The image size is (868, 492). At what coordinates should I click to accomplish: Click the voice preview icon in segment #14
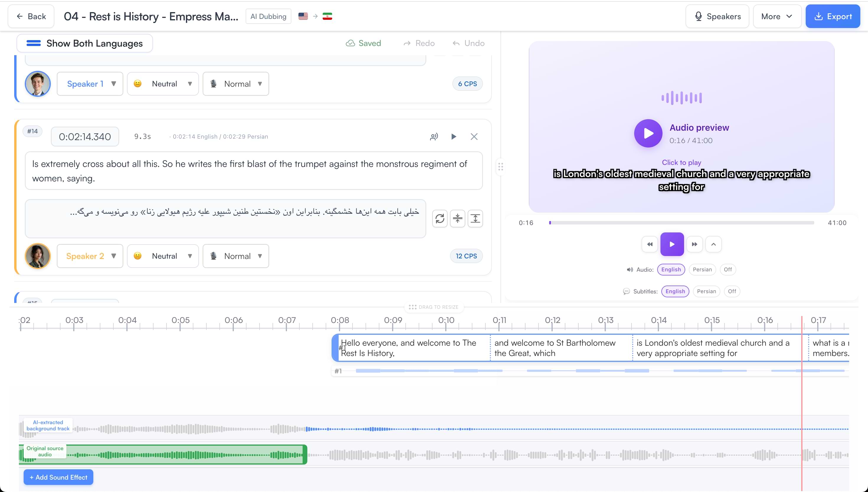434,137
